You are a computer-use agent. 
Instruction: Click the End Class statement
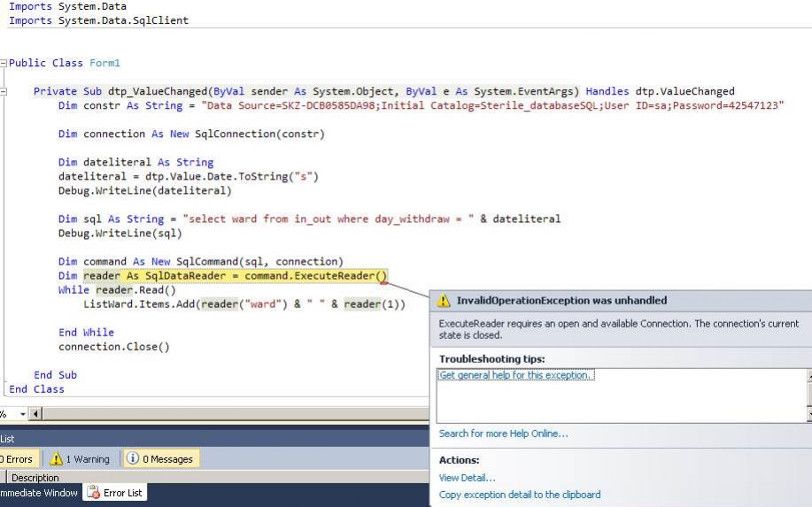tap(37, 389)
